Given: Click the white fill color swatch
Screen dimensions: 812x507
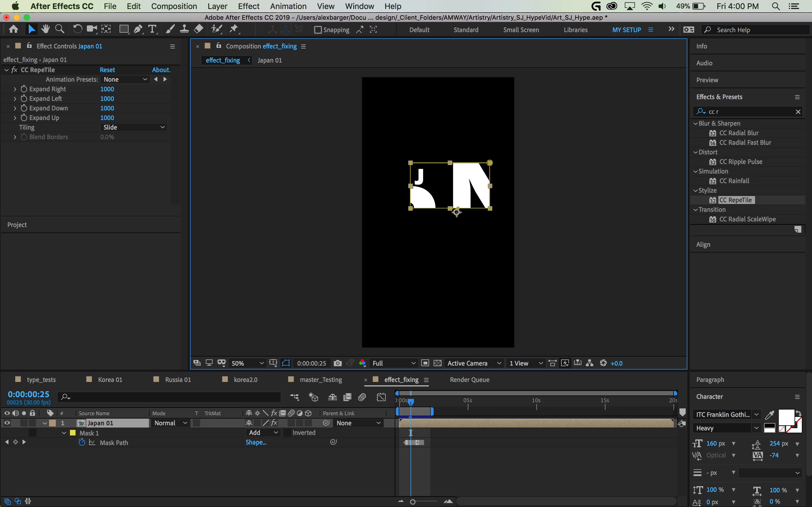Looking at the screenshot, I should 786,417.
